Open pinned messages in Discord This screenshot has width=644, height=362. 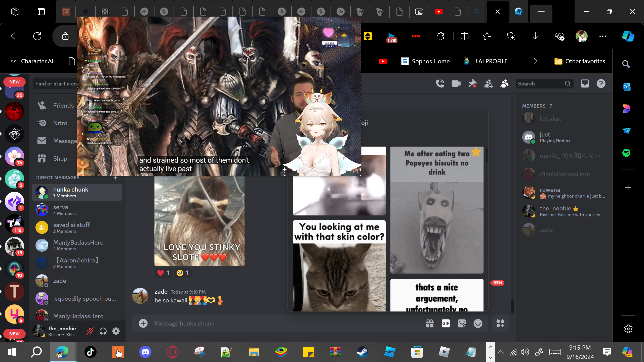point(472,84)
